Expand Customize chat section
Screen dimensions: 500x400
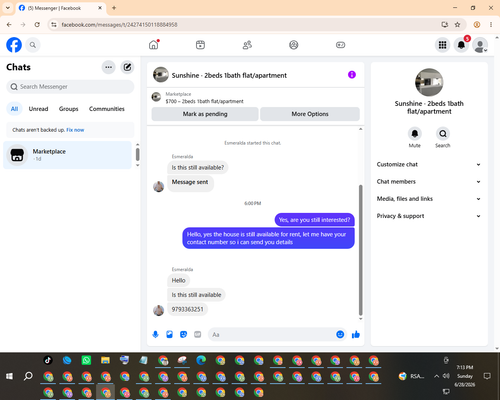coord(429,164)
